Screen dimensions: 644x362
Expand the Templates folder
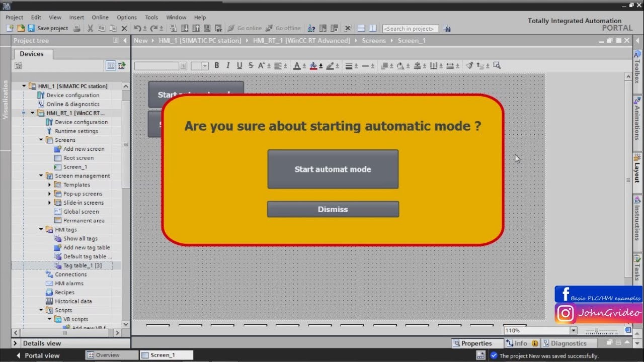pos(49,185)
